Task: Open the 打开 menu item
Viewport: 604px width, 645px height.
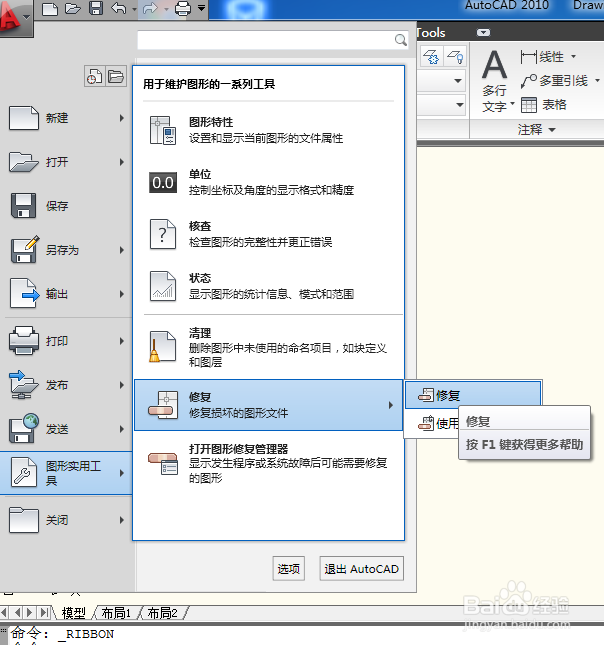Action: click(x=66, y=162)
